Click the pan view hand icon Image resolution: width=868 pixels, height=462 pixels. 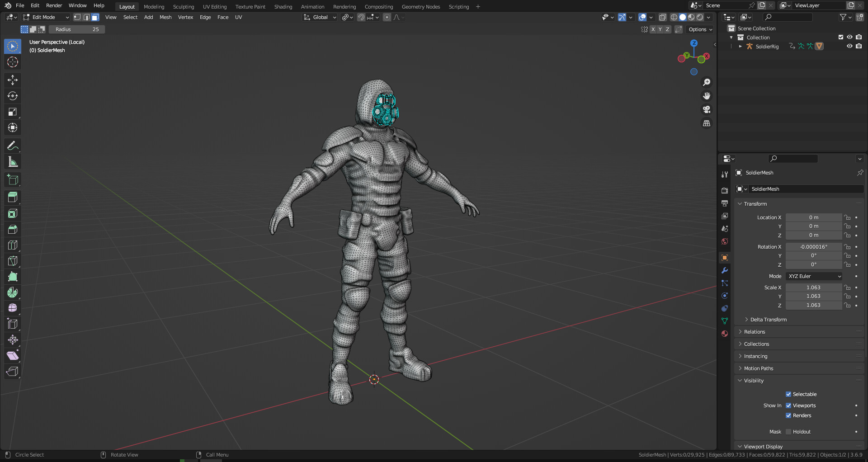[707, 96]
